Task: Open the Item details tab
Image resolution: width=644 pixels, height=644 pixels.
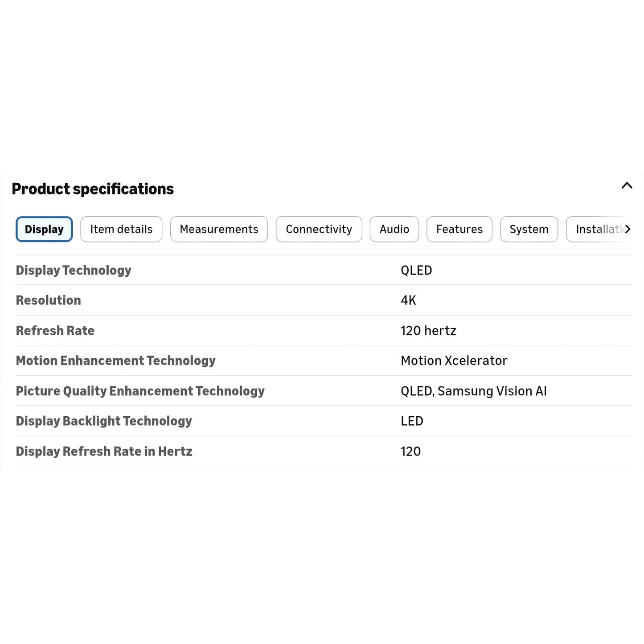Action: click(x=121, y=229)
